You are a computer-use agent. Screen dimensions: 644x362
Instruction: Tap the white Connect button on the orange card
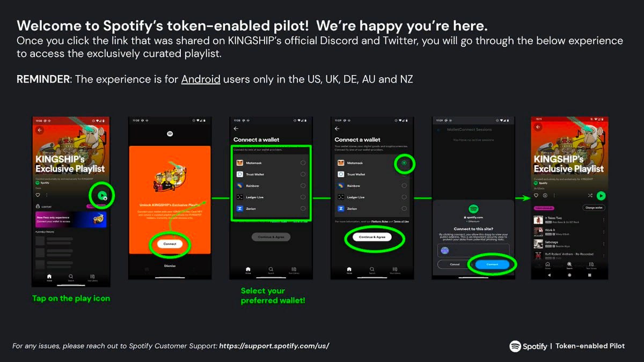(170, 243)
